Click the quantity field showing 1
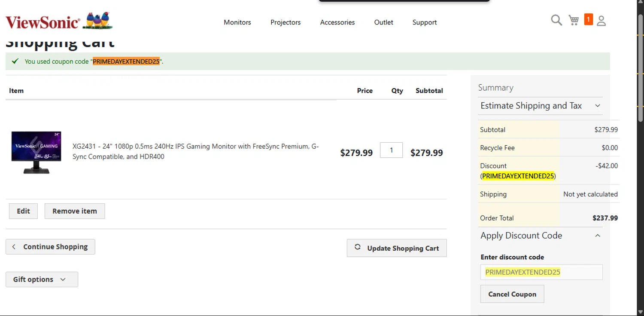 point(391,150)
